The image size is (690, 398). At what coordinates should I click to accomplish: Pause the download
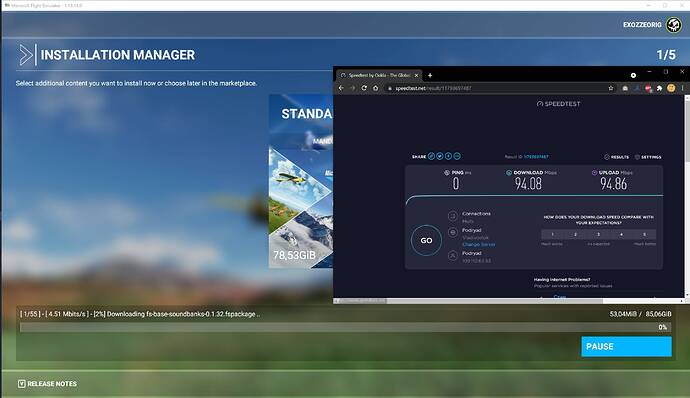(x=626, y=346)
